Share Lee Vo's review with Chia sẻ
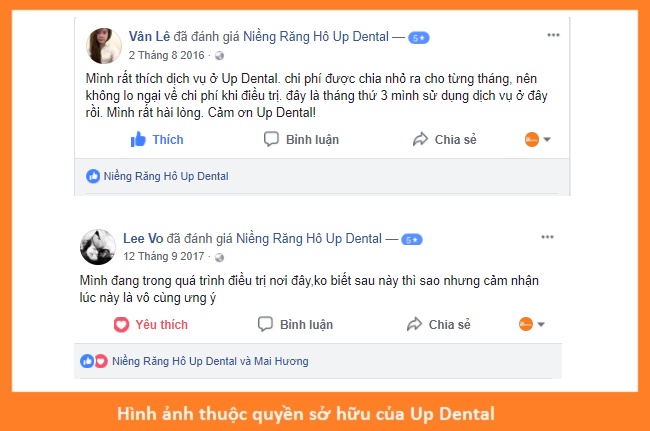The width and height of the screenshot is (650, 431). tap(439, 324)
